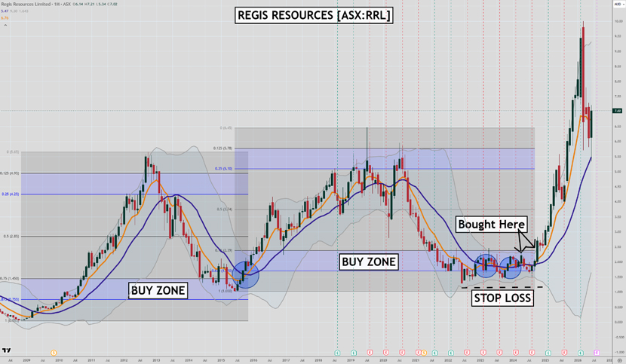Open the AUD currency selector
626x364 pixels.
click(618, 4)
